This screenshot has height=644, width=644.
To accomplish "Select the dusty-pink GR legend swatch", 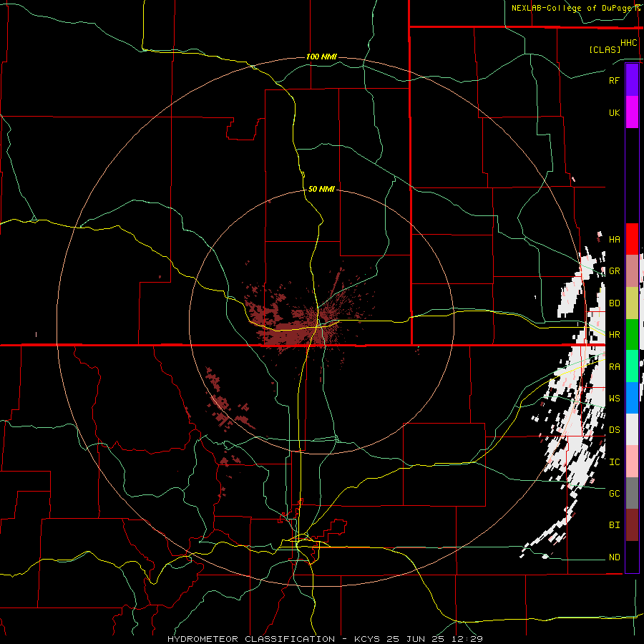I will pyautogui.click(x=632, y=271).
